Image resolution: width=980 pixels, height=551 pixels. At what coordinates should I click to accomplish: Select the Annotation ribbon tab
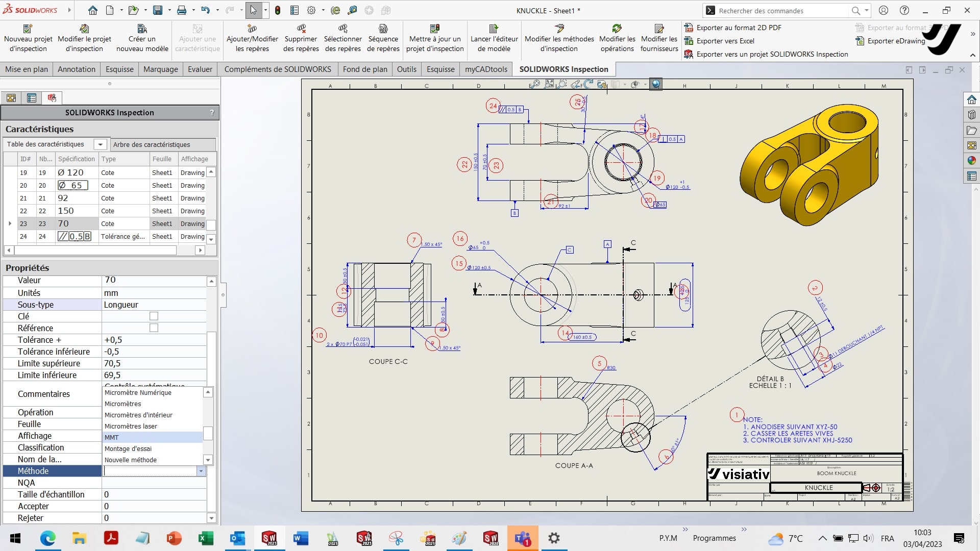pyautogui.click(x=76, y=69)
